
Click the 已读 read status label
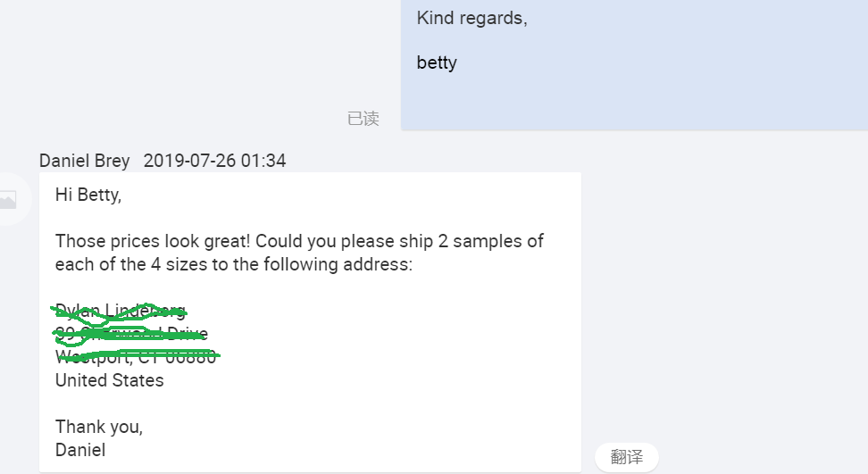click(363, 119)
